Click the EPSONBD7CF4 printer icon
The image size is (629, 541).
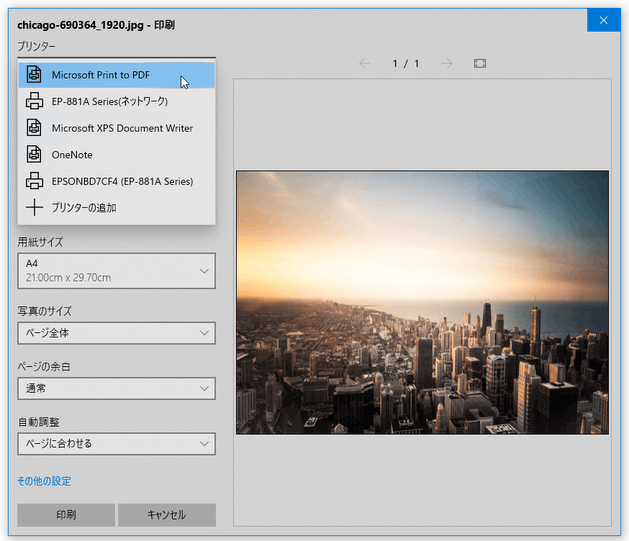34,181
